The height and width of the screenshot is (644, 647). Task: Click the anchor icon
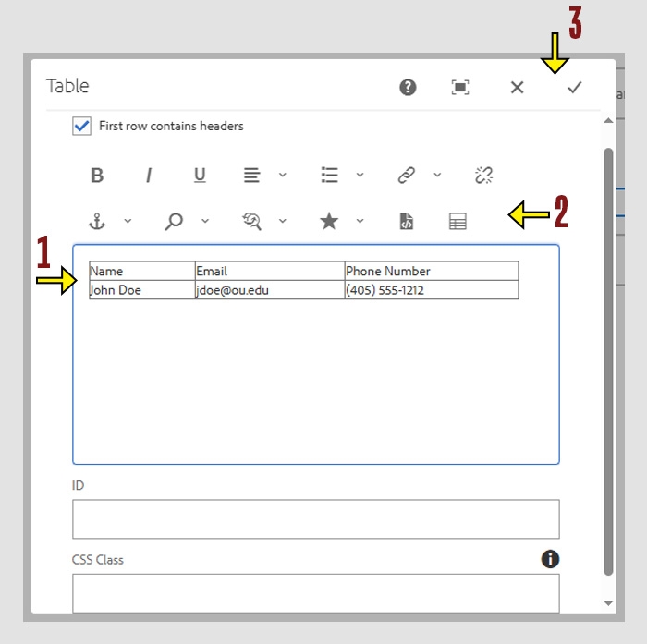97,221
